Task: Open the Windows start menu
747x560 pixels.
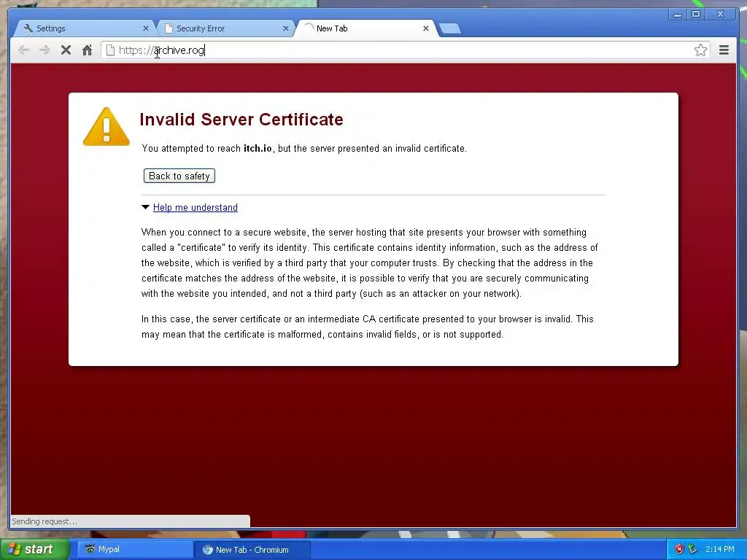Action: 34,549
